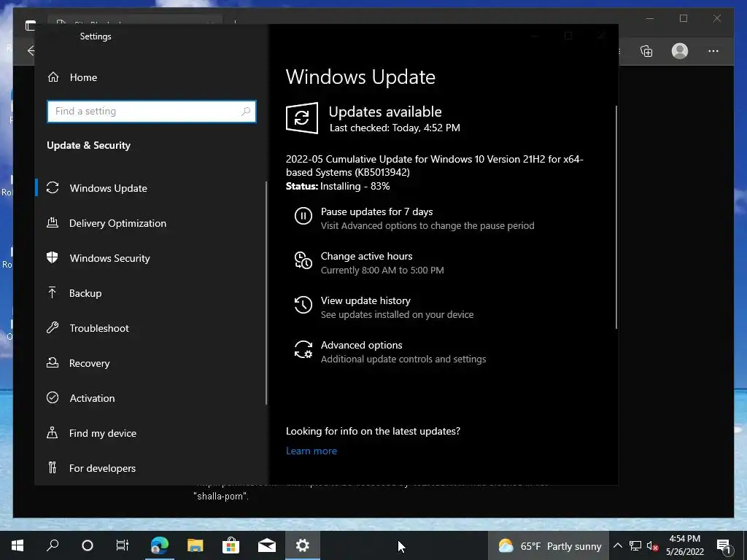The width and height of the screenshot is (747, 560).
Task: Open Mail app from taskbar
Action: [x=267, y=545]
